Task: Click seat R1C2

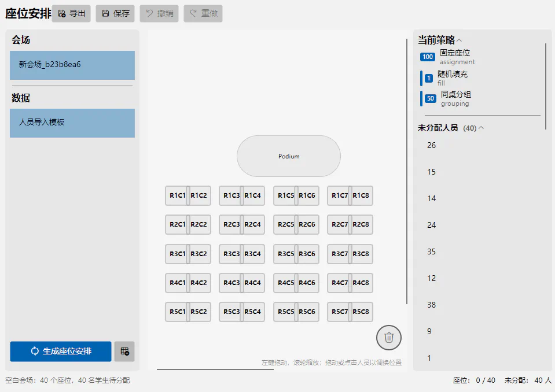Action: [199, 195]
